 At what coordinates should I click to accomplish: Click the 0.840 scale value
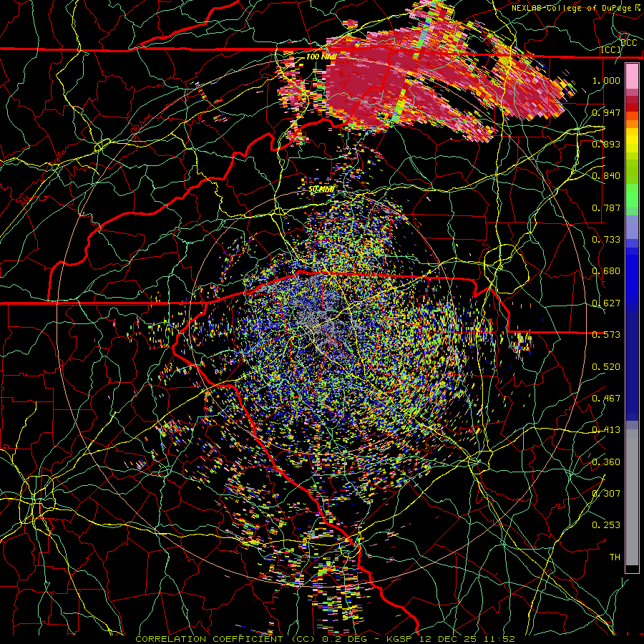(x=606, y=176)
